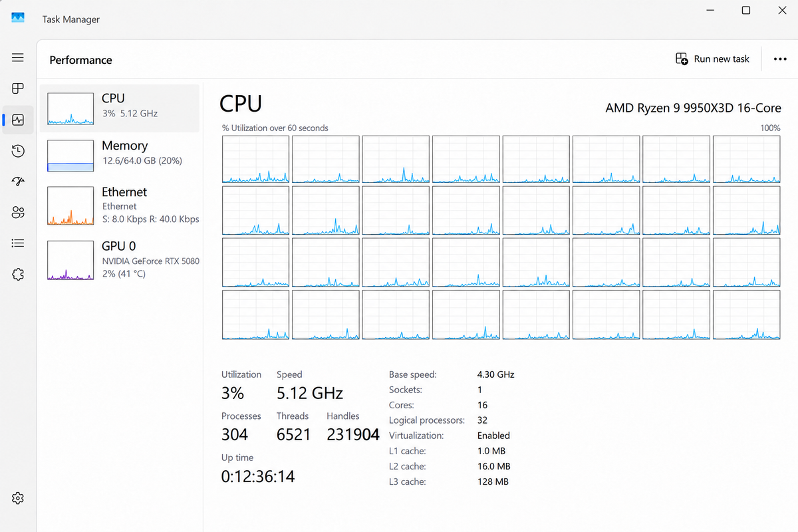Screen dimensions: 798x532
Task: Click the Task Manager window title
Action: 71,19
